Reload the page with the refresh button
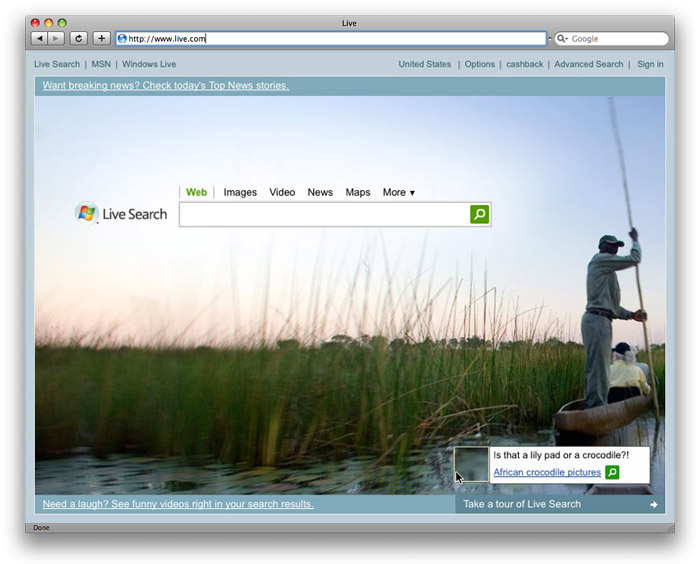The height and width of the screenshot is (564, 700). [79, 38]
